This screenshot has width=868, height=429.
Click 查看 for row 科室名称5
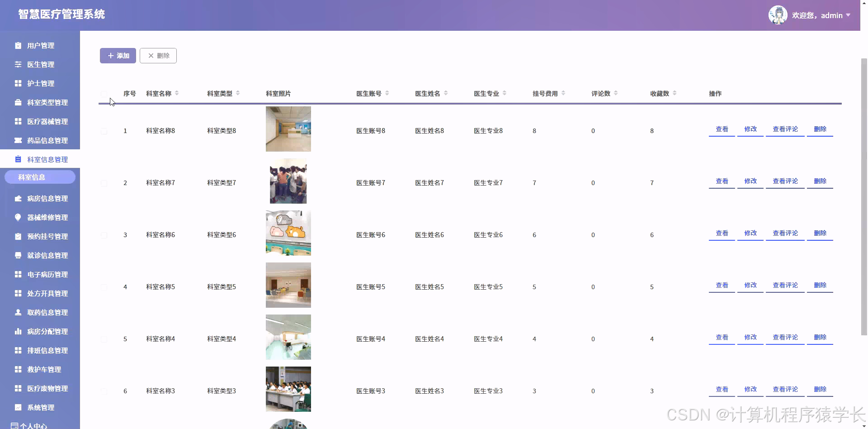pos(722,286)
